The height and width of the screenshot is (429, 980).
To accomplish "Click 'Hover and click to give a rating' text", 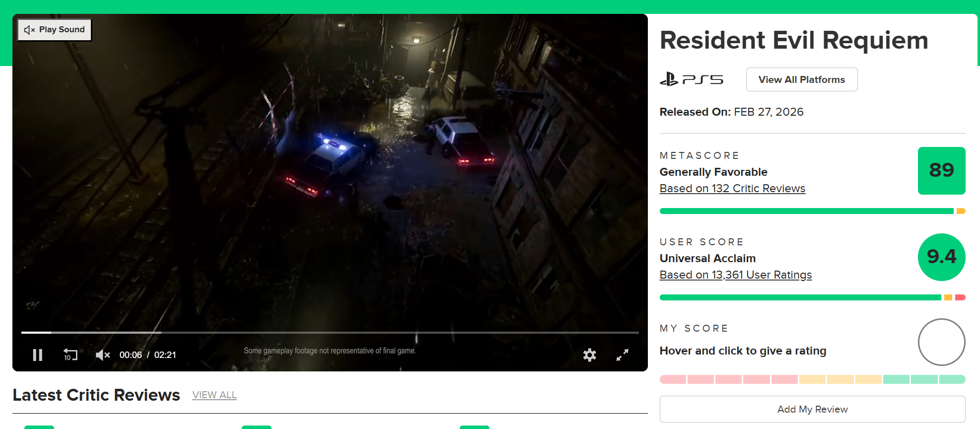I will click(x=743, y=351).
